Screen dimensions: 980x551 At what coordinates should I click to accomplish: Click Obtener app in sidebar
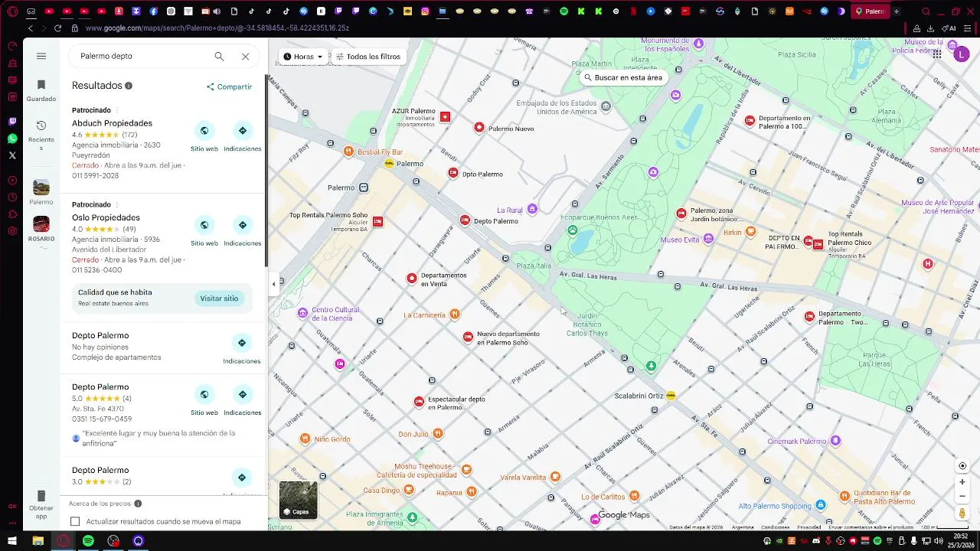(x=41, y=504)
